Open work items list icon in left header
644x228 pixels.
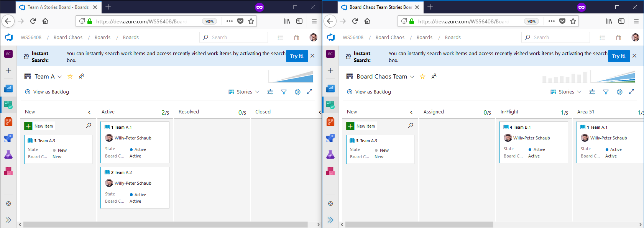280,37
